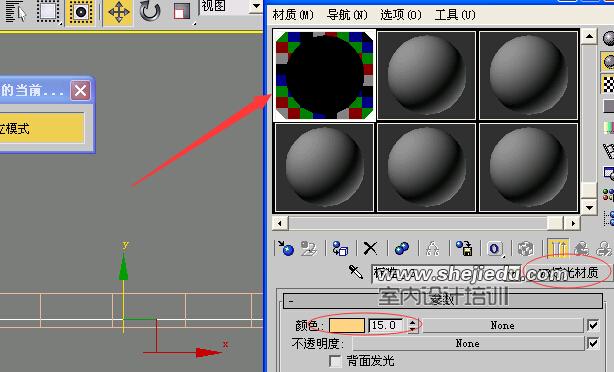Select the Move tool in toolbar
Image resolution: width=614 pixels, height=372 pixels.
point(119,12)
